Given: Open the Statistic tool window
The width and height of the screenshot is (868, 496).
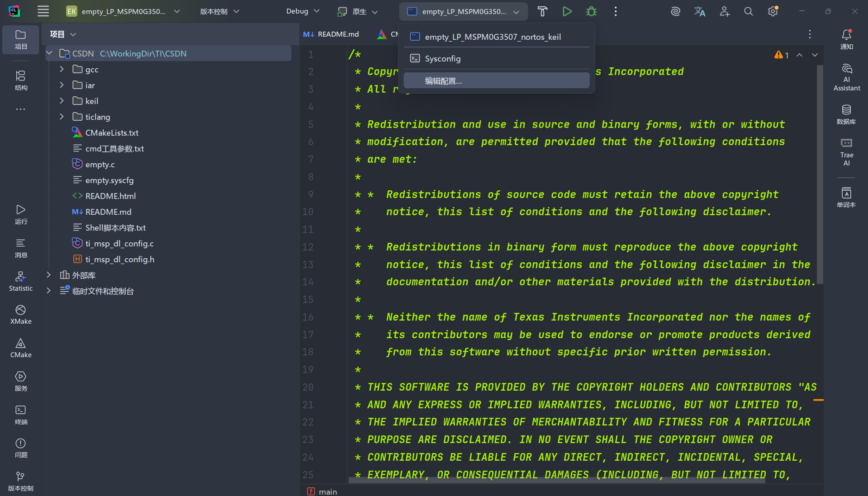Looking at the screenshot, I should [21, 281].
